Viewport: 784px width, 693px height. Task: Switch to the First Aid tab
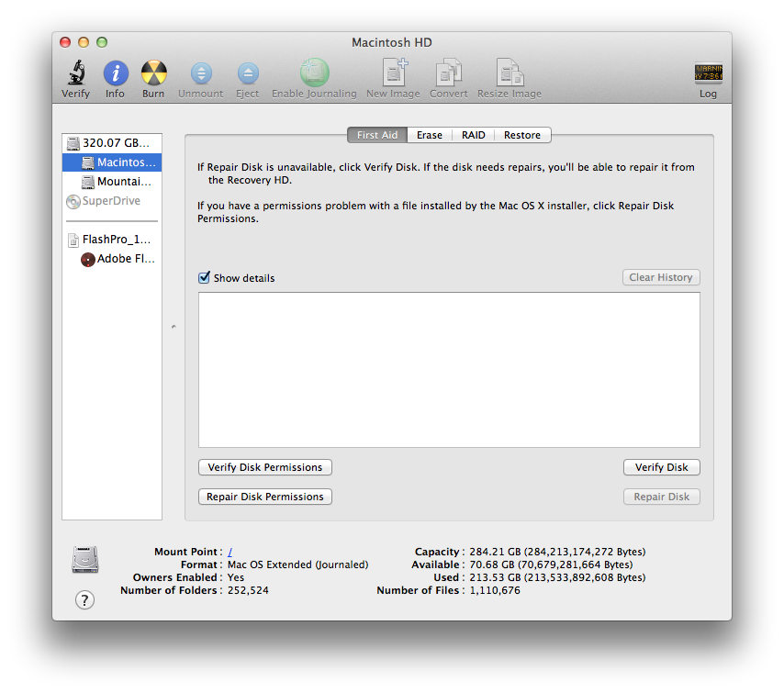[x=377, y=135]
